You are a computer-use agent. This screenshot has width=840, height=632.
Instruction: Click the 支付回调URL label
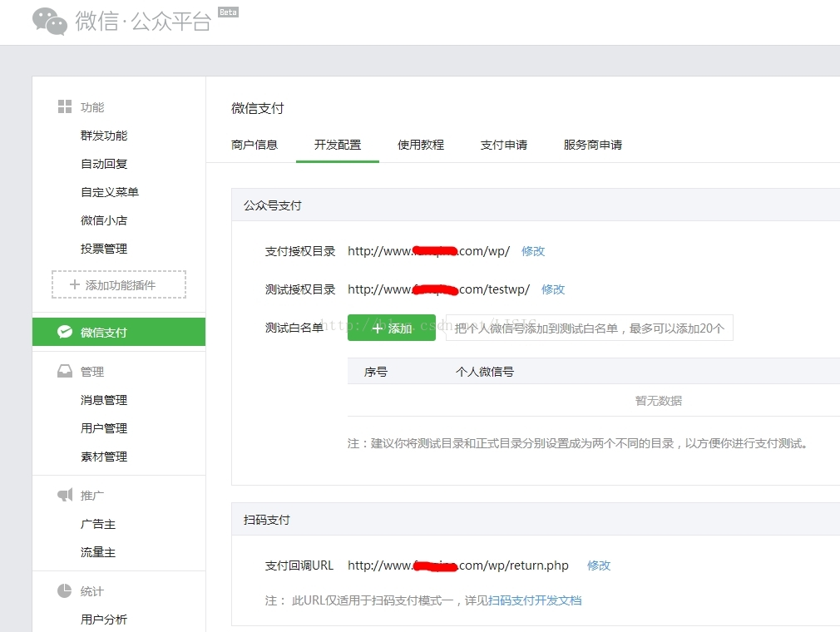(299, 565)
